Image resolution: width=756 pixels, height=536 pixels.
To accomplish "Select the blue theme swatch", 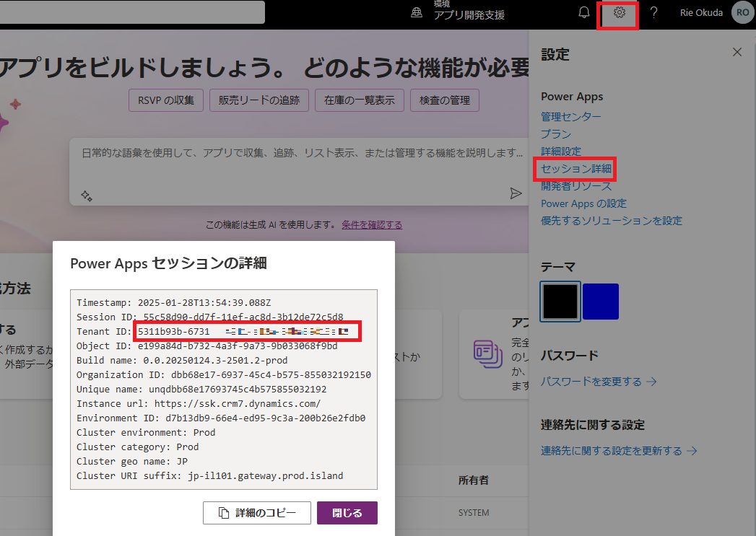I will click(x=601, y=302).
